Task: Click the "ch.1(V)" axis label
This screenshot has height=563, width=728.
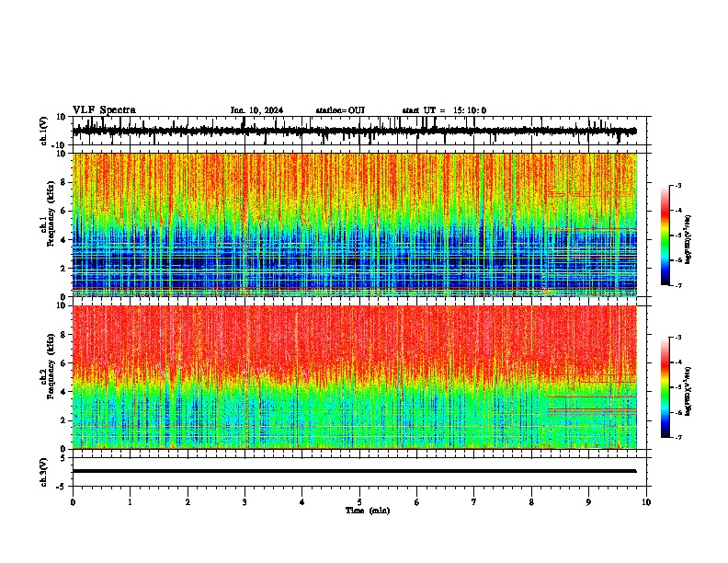Action: (44, 131)
